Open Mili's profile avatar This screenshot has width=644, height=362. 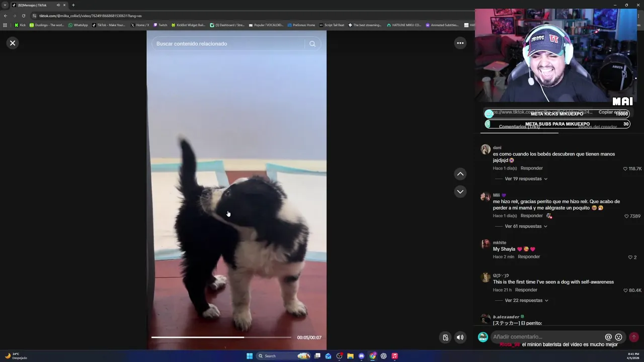tap(486, 197)
